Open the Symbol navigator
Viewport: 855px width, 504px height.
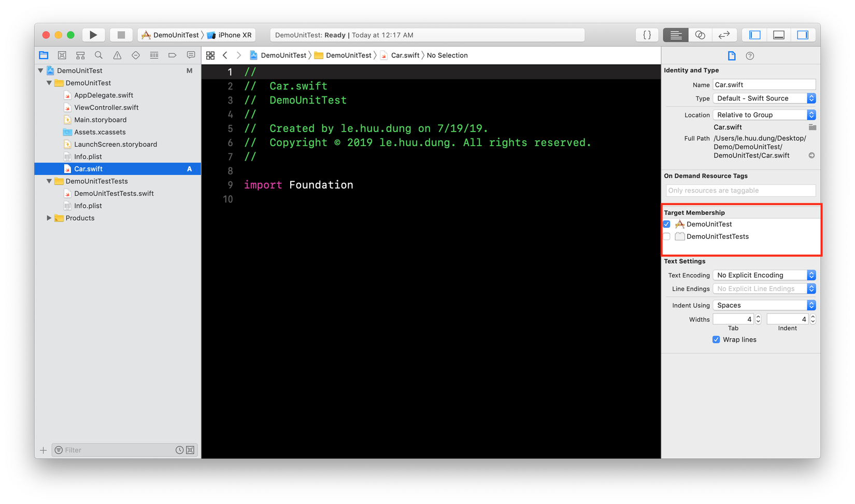tap(80, 55)
